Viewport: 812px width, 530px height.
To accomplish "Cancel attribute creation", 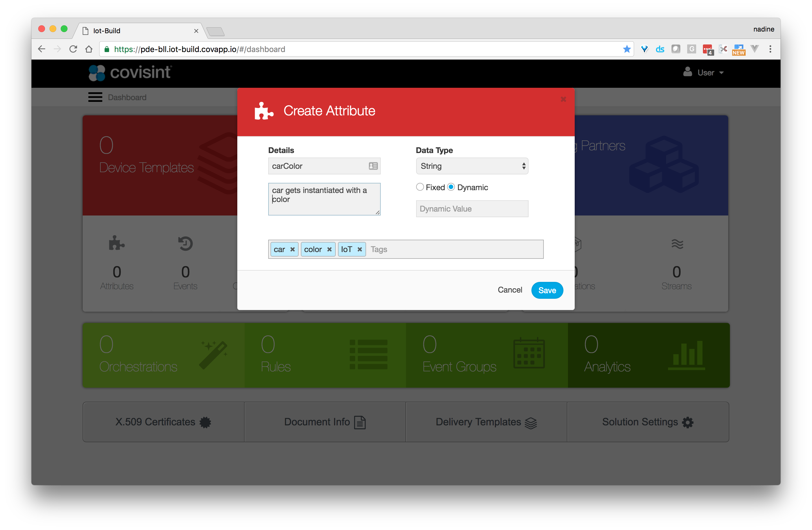I will [510, 290].
